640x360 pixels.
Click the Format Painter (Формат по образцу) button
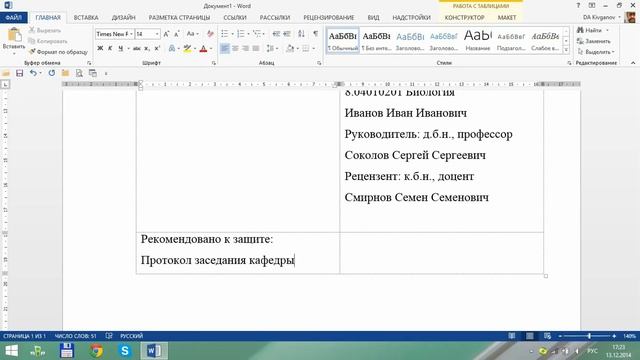tap(58, 52)
